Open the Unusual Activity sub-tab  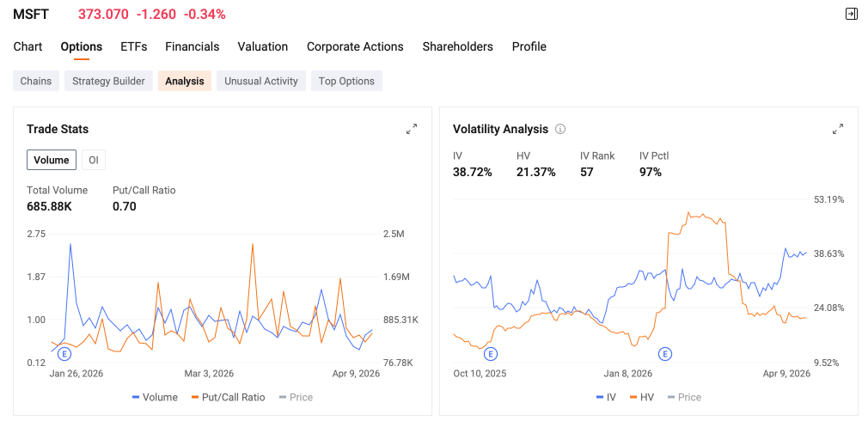(x=261, y=81)
